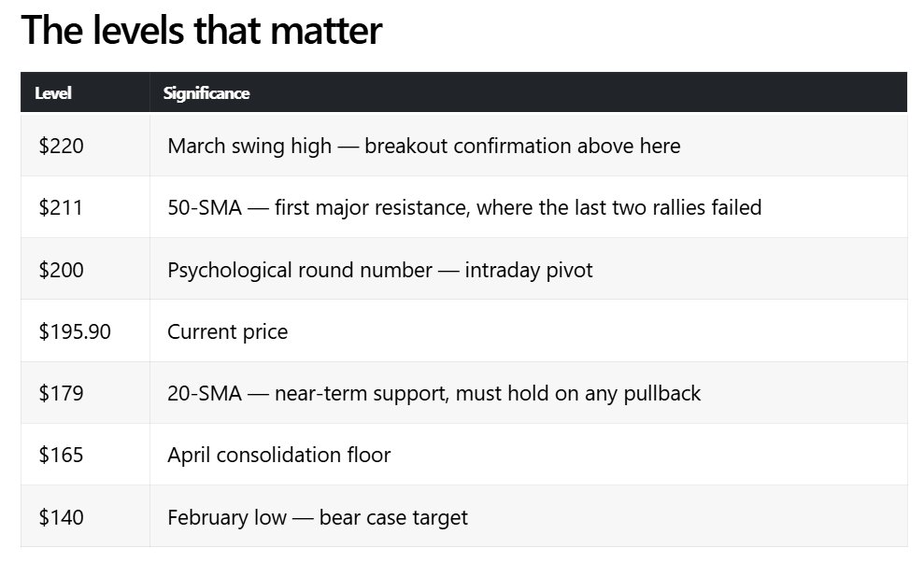Select the $165 level cell
Image resolution: width=924 pixels, height=562 pixels.
pos(61,455)
